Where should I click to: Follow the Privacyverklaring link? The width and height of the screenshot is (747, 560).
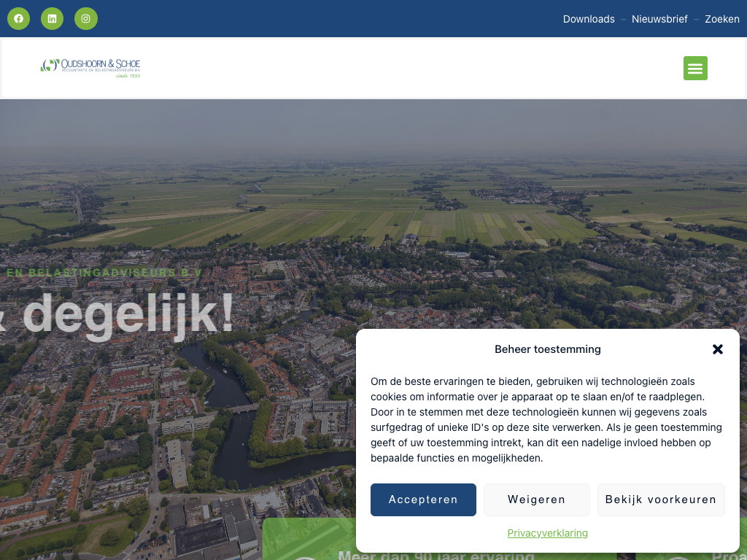point(547,533)
